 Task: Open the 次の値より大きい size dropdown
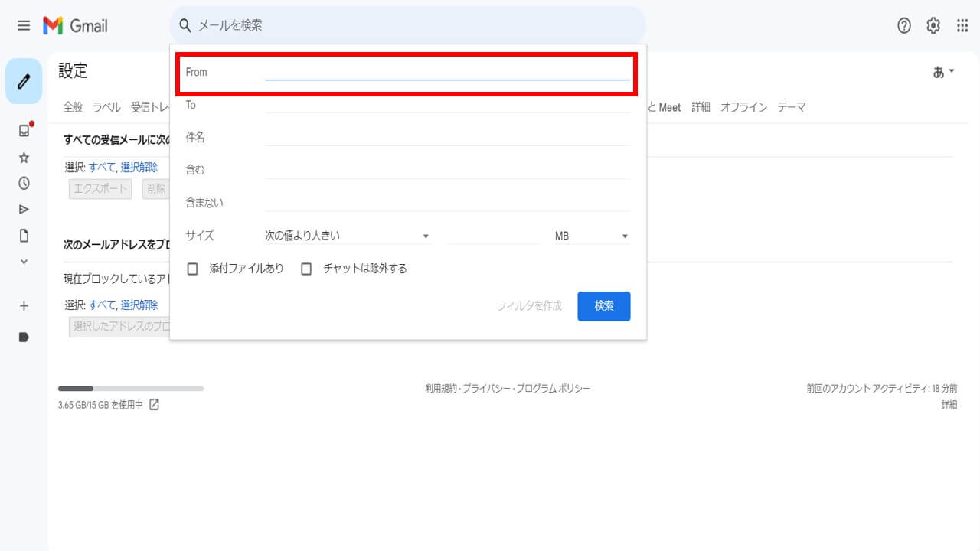347,236
